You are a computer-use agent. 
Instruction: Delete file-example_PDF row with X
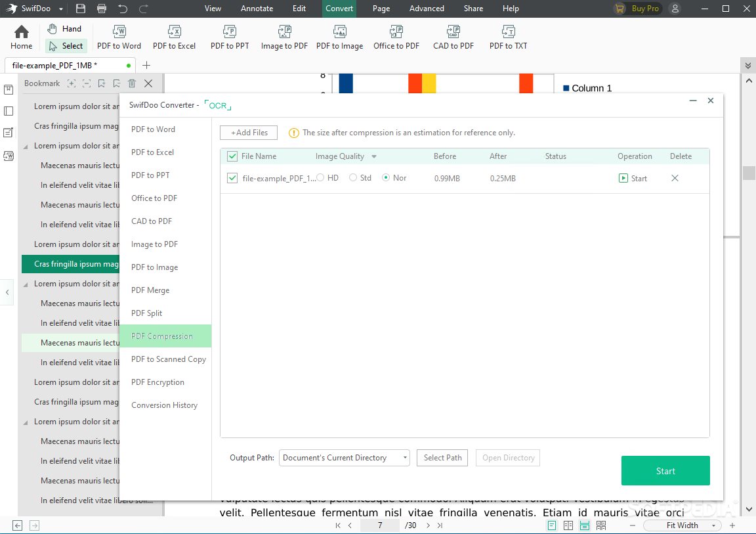[675, 178]
